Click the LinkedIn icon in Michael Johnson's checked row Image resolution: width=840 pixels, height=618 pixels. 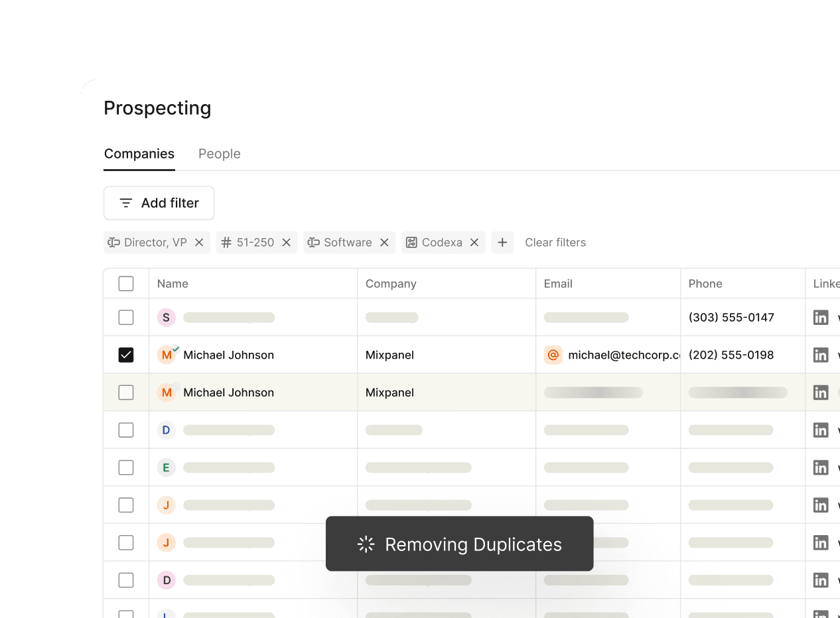821,355
